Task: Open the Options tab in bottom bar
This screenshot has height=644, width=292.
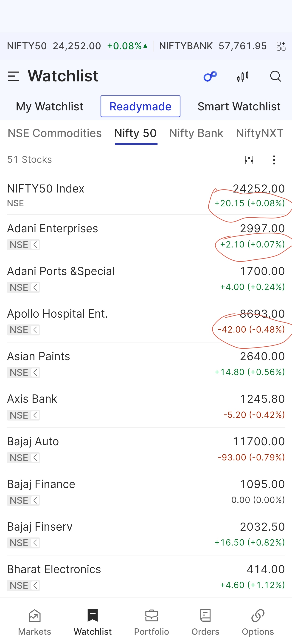Action: coord(258,622)
